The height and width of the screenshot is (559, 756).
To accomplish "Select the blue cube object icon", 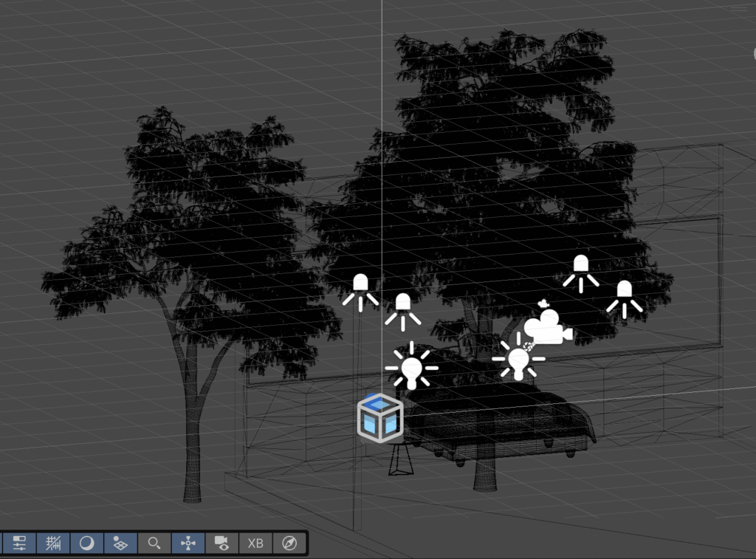I will [380, 417].
